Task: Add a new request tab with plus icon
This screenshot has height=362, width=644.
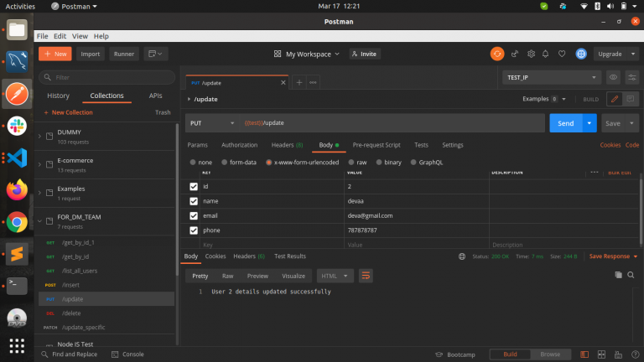Action: 299,82
